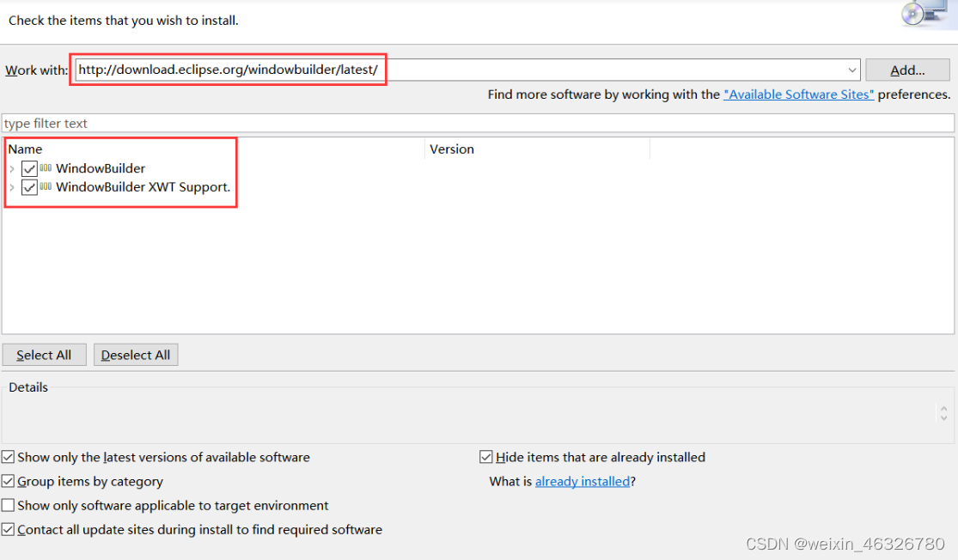The width and height of the screenshot is (958, 560).
Task: Click the Deselect All button
Action: (x=135, y=354)
